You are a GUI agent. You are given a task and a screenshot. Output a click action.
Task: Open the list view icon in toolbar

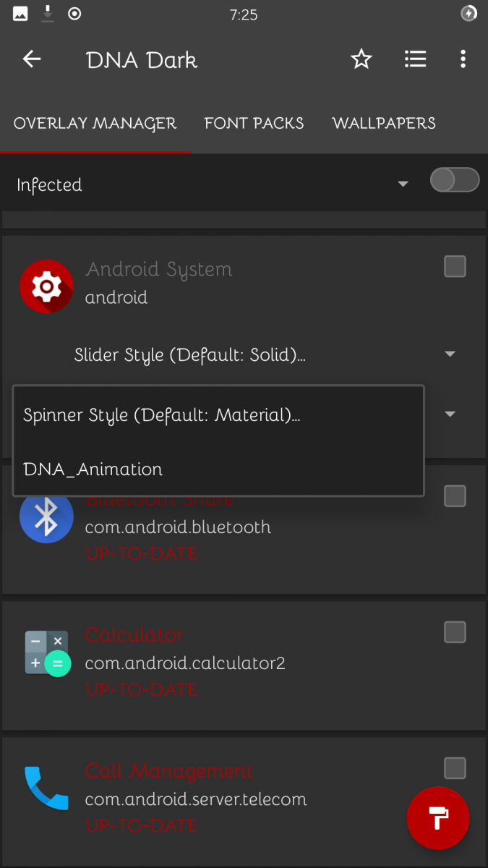pos(415,59)
